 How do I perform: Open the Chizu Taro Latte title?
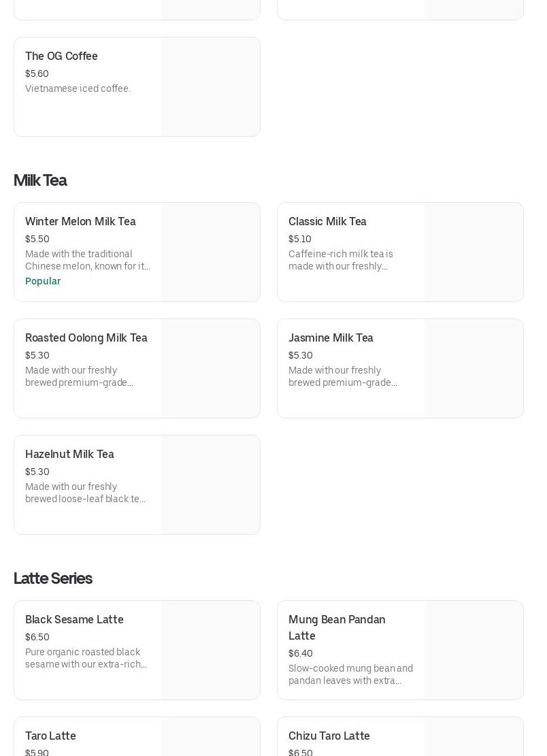point(329,736)
